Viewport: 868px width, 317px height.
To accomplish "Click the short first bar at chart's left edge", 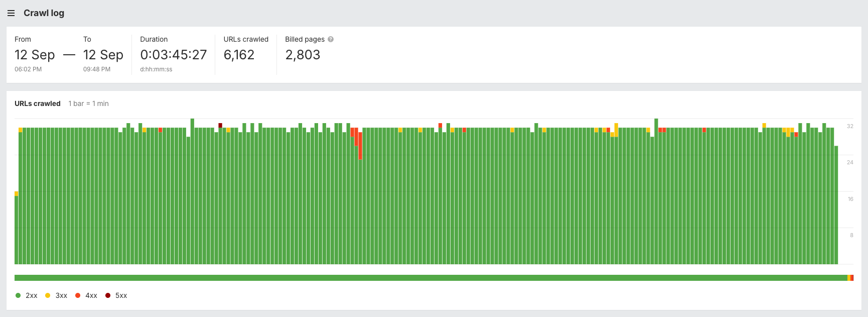I will click(17, 229).
